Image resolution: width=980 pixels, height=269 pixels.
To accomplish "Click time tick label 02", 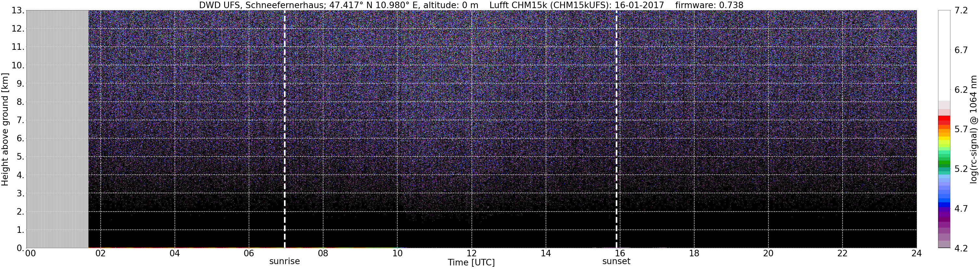I will [101, 254].
